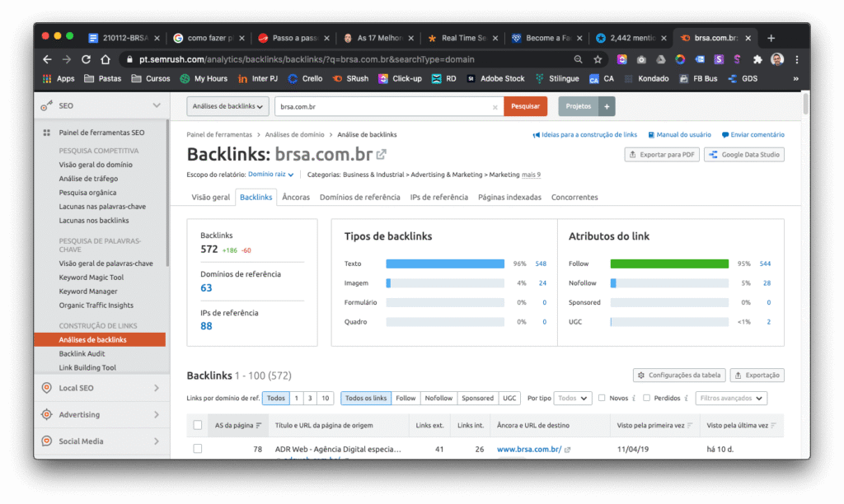Show more bookmarks with the double chevron
844x504 pixels.
[x=795, y=78]
